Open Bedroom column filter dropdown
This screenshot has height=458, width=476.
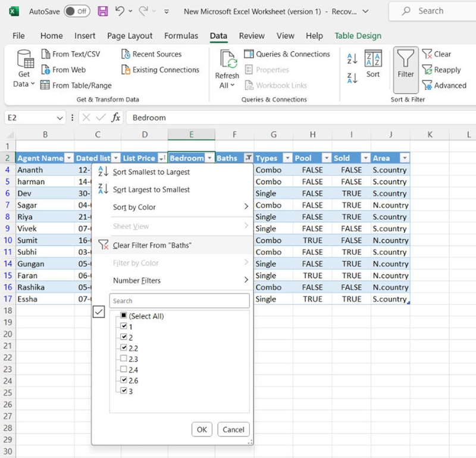coord(209,158)
